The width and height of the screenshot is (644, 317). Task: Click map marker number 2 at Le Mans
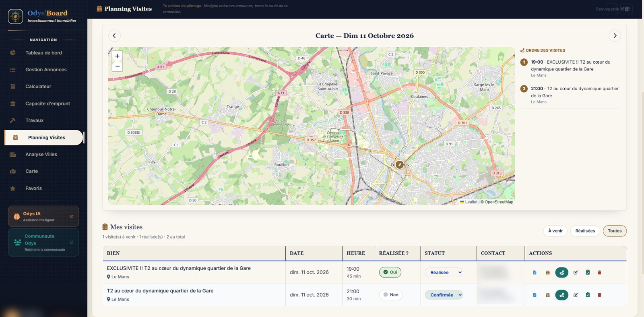point(399,164)
